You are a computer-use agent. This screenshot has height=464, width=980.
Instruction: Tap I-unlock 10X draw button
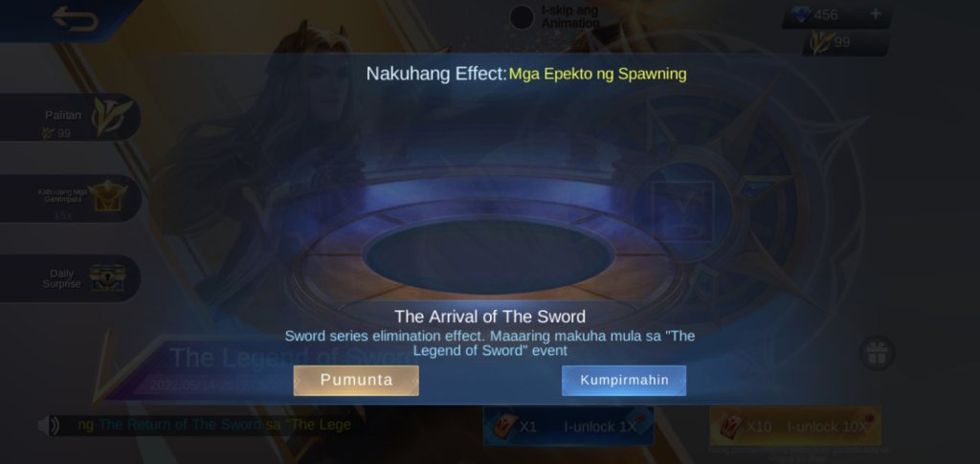[x=795, y=427]
